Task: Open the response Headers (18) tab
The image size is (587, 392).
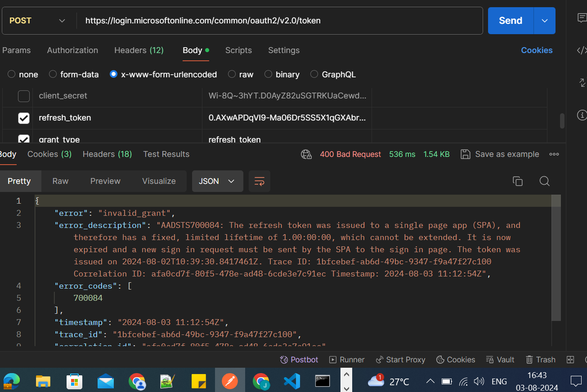Action: (x=107, y=154)
